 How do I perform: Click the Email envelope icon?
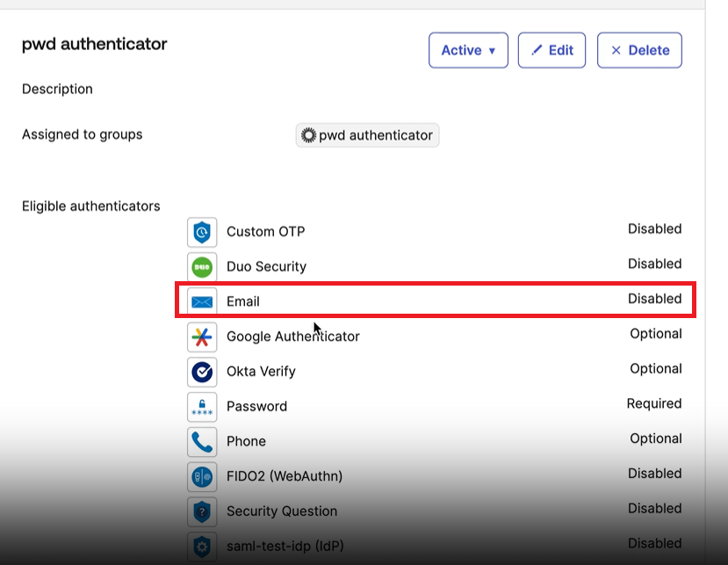click(202, 301)
